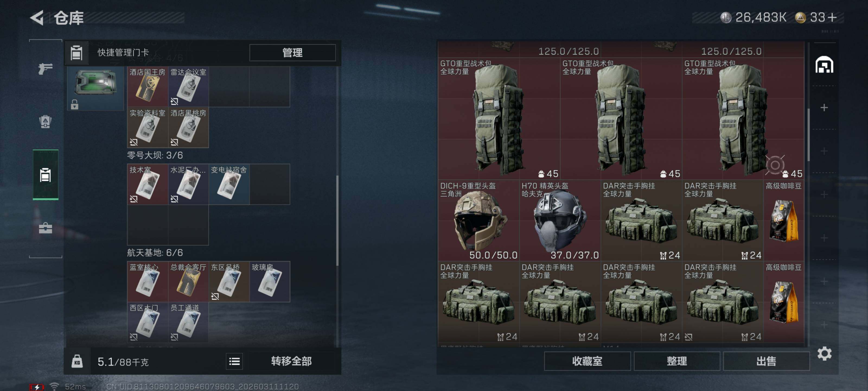Click the crosshair marker on third GTO backpack
Image resolution: width=868 pixels, height=391 pixels.
point(775,165)
